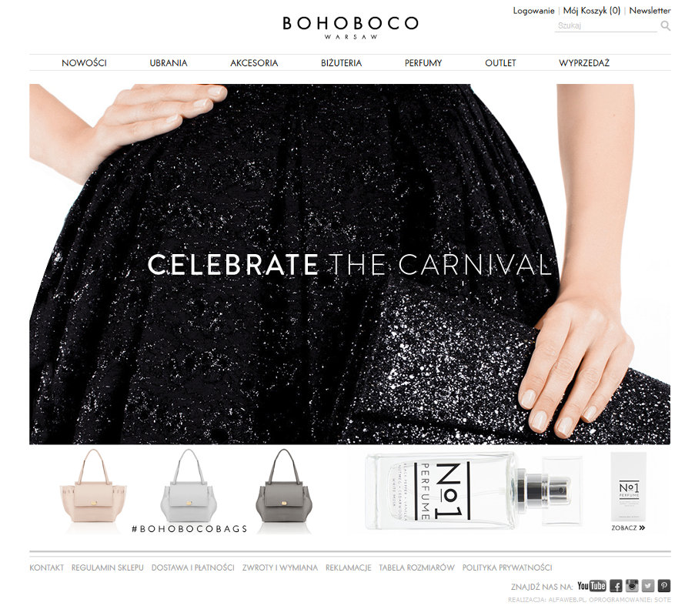Click the ZOBACZ perfume link

click(628, 527)
